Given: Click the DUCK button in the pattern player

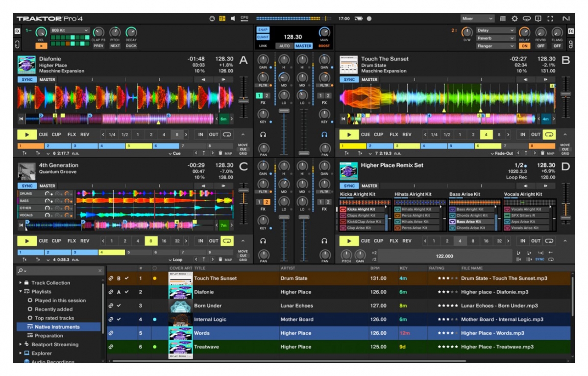Looking at the screenshot, I should (131, 46).
